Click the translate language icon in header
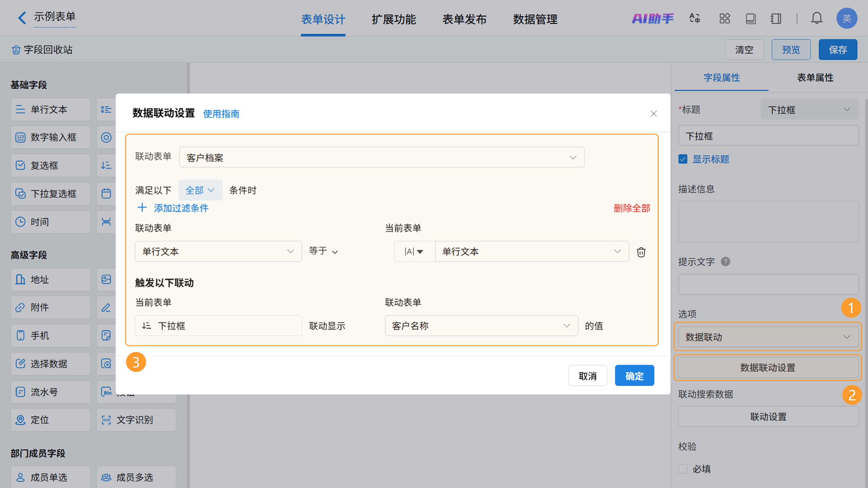 click(694, 18)
